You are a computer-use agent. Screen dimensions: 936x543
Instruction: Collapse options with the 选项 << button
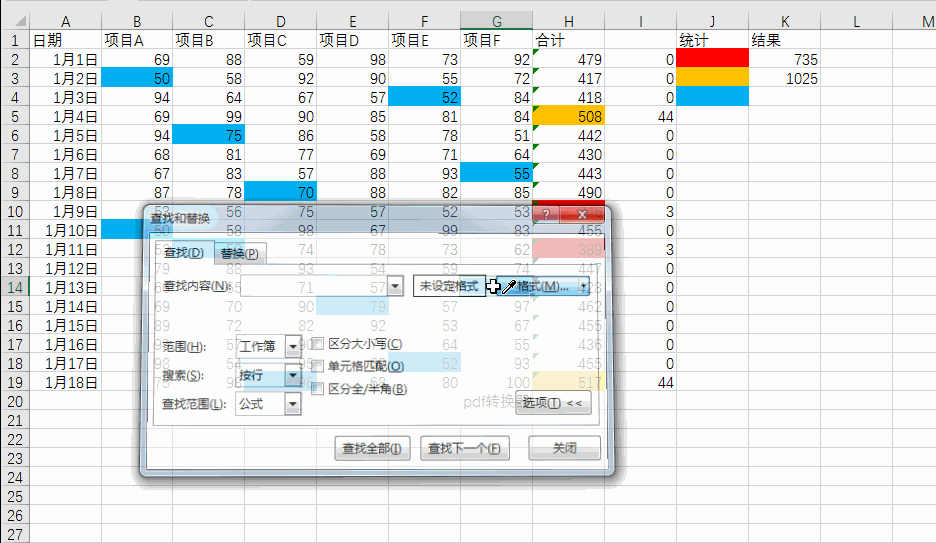tap(553, 403)
